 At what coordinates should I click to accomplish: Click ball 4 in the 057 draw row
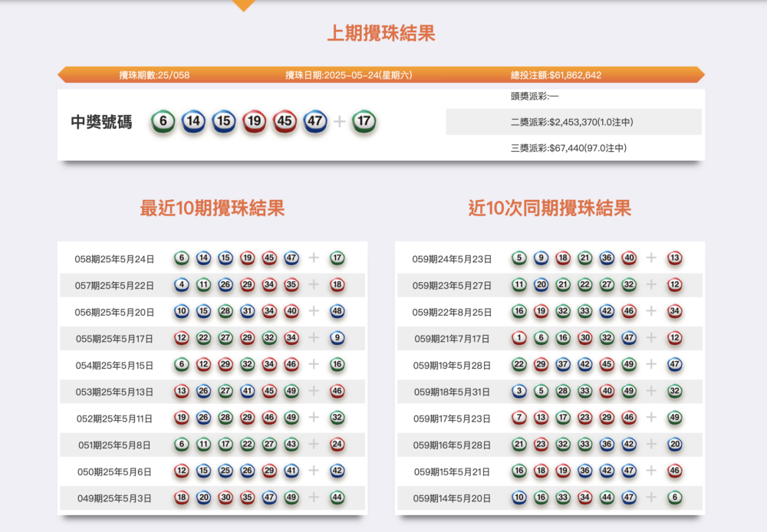pos(182,285)
